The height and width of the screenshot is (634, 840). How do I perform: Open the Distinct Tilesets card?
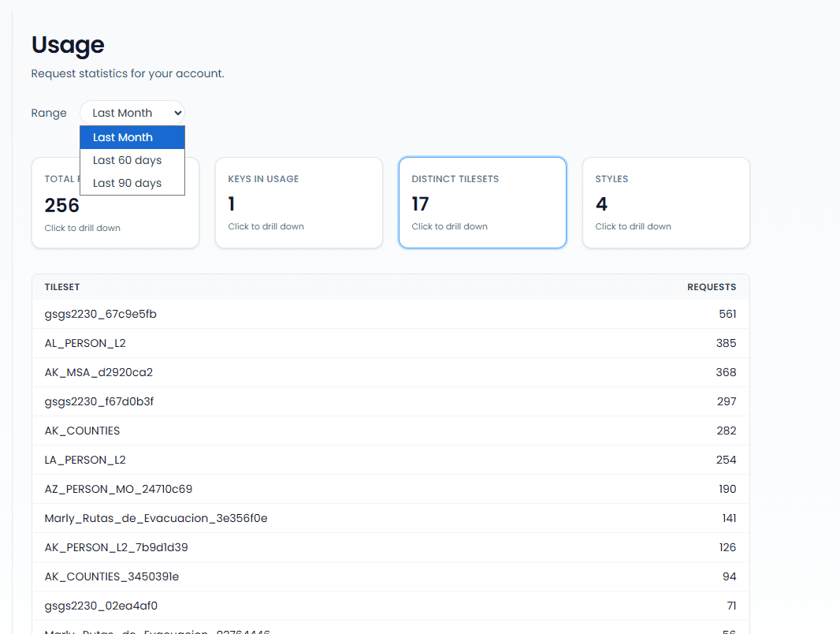click(x=482, y=203)
